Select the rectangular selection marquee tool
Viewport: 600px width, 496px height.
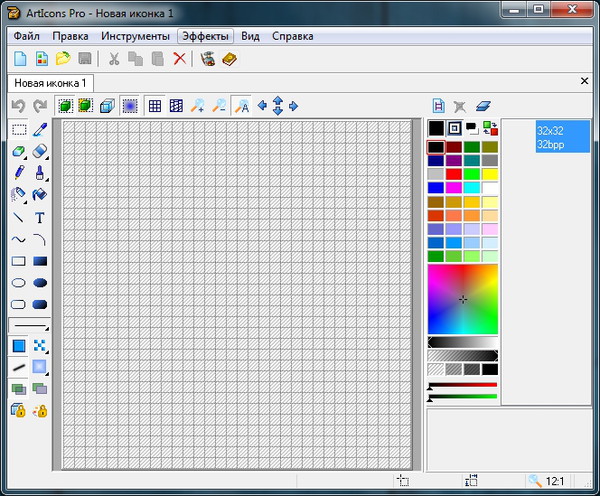[x=19, y=129]
